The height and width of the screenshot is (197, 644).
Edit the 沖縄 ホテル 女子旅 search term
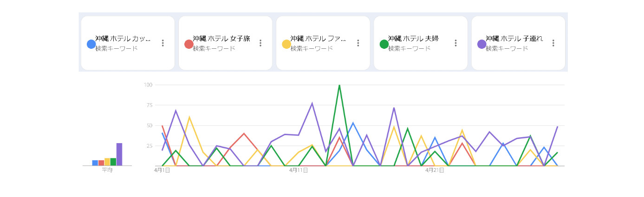point(221,39)
